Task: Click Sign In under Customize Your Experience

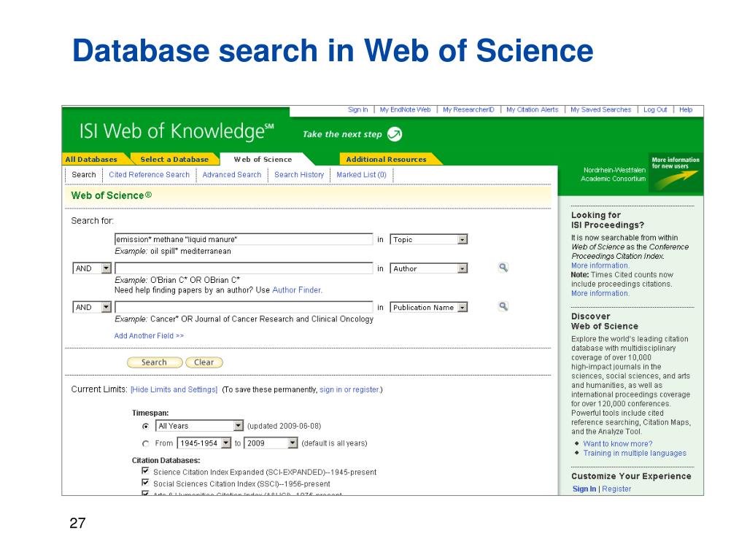Action: click(x=584, y=489)
